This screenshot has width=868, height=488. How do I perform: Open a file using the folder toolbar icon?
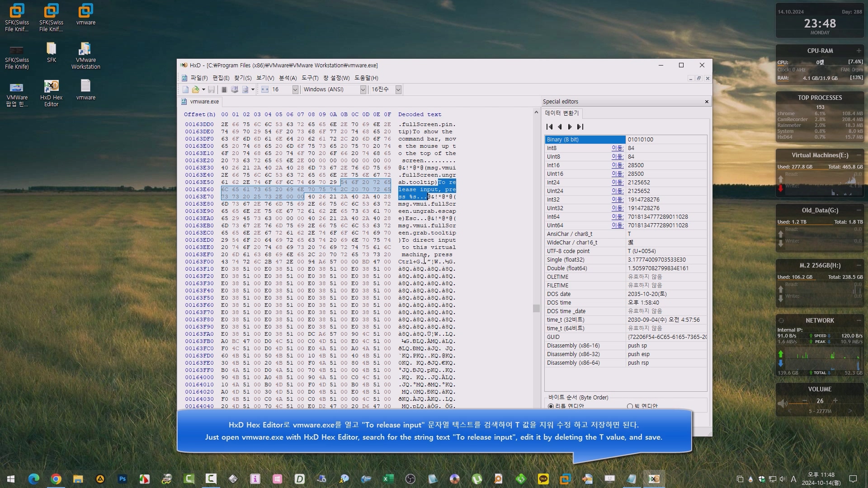pos(195,89)
